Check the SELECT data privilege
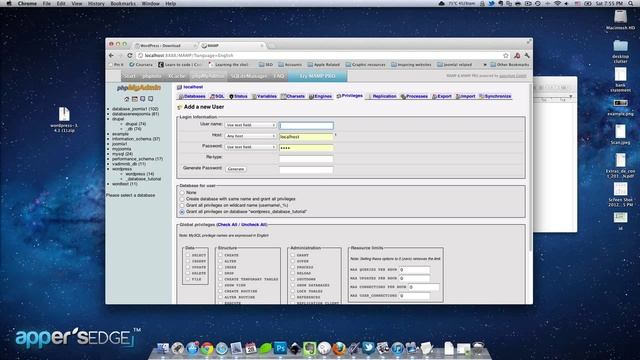 click(188, 255)
